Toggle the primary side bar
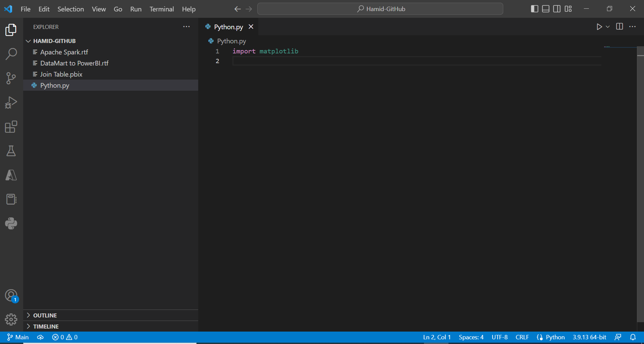 click(534, 9)
